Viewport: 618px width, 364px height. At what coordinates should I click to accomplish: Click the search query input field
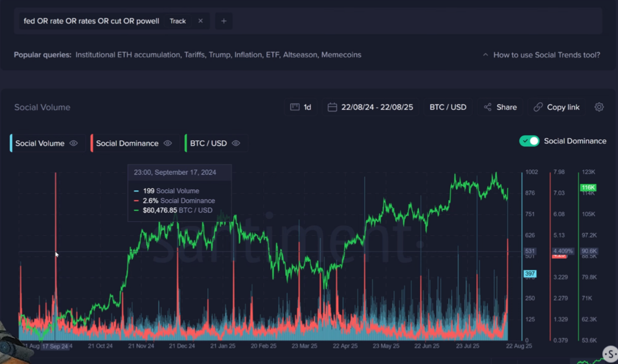(x=92, y=21)
